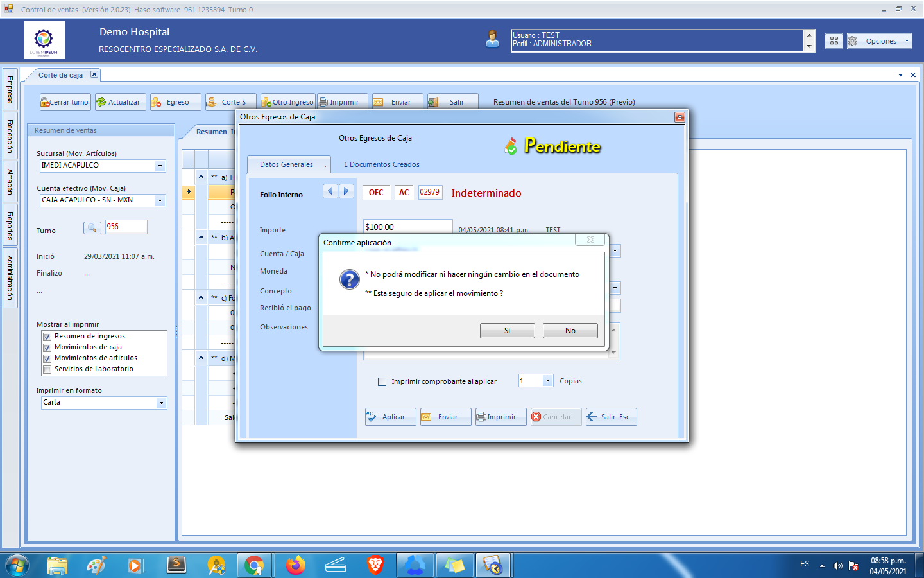Click the Importe field showing $100.00

click(x=407, y=227)
